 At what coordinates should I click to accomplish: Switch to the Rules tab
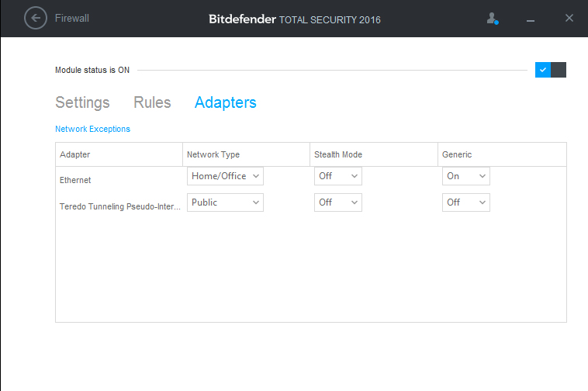pos(152,102)
